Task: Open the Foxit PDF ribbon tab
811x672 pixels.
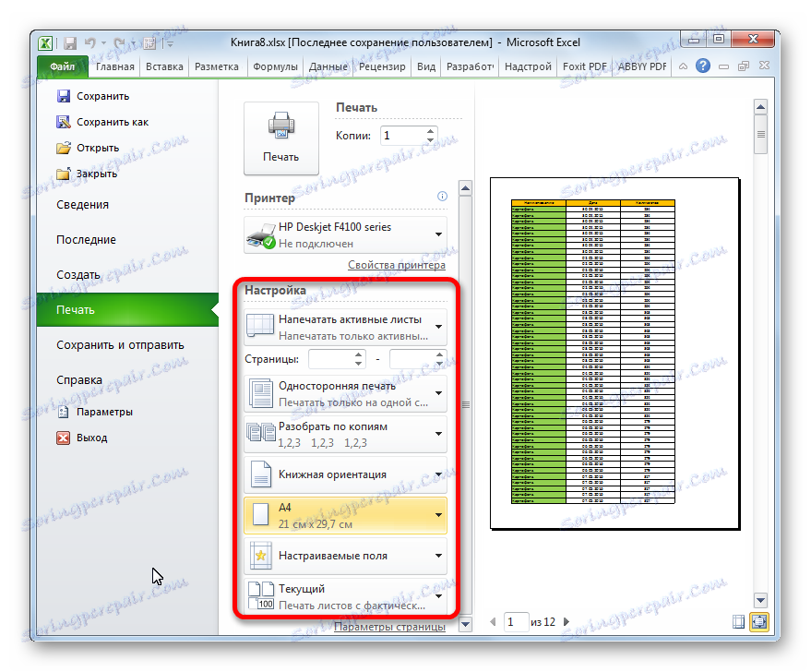Action: coord(584,66)
